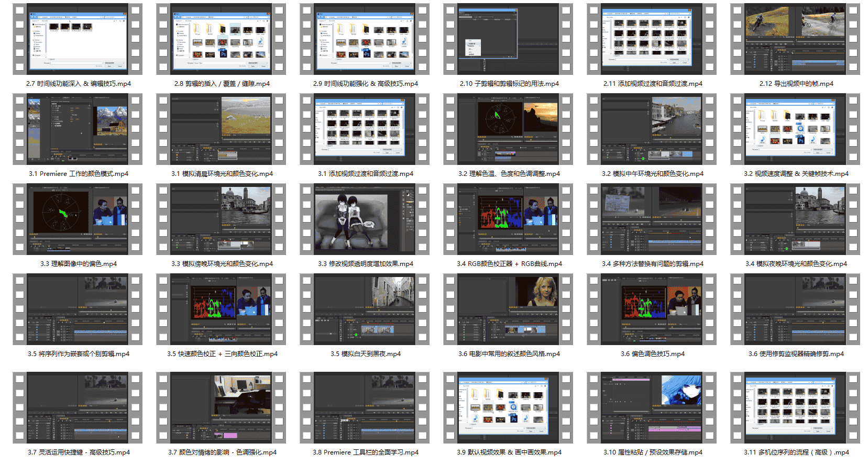
Task: Select the 3.6 使用修剪监视器 thumbnail
Action: [x=795, y=309]
